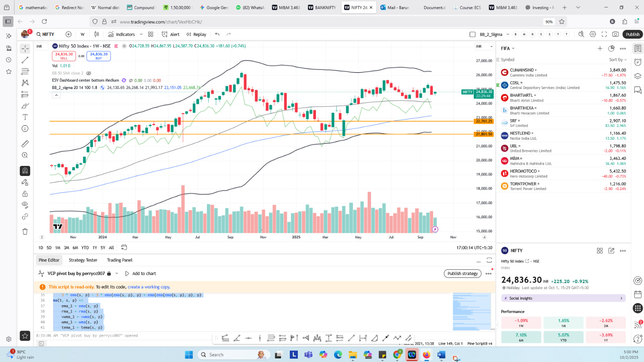Open the quick search lightning icon
This screenshot has width=644, height=362.
pyautogui.click(x=581, y=34)
